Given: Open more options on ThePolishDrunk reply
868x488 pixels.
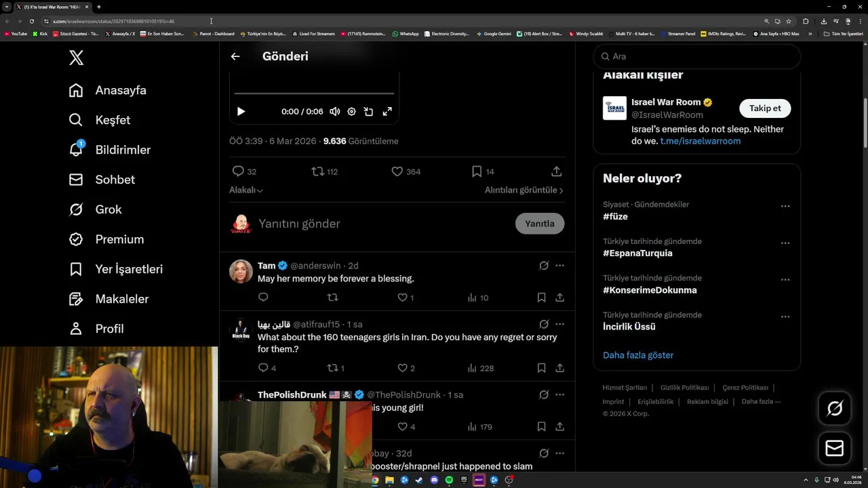Looking at the screenshot, I should (559, 395).
